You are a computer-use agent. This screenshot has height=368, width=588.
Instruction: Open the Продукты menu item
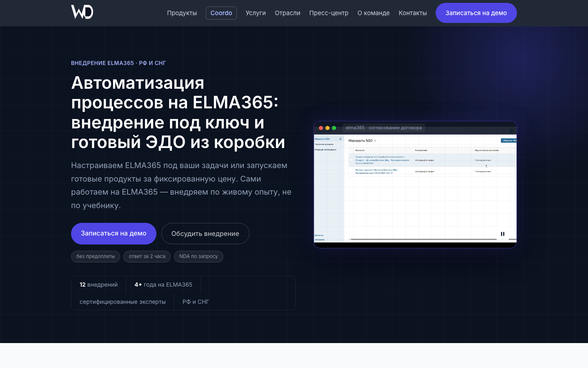tap(182, 13)
